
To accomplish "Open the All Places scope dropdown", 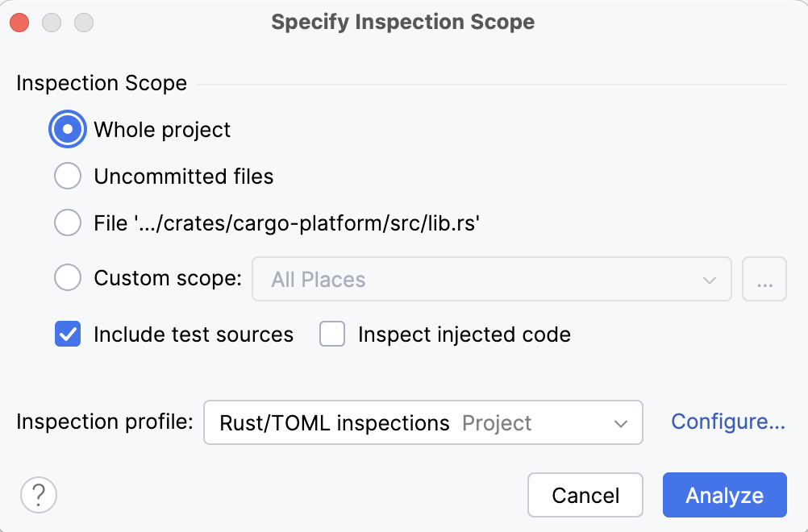I will coord(484,280).
